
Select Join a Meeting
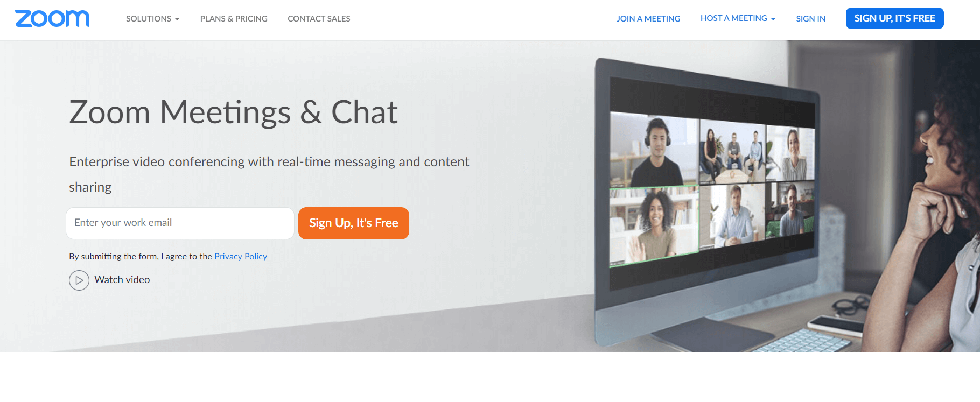[648, 18]
